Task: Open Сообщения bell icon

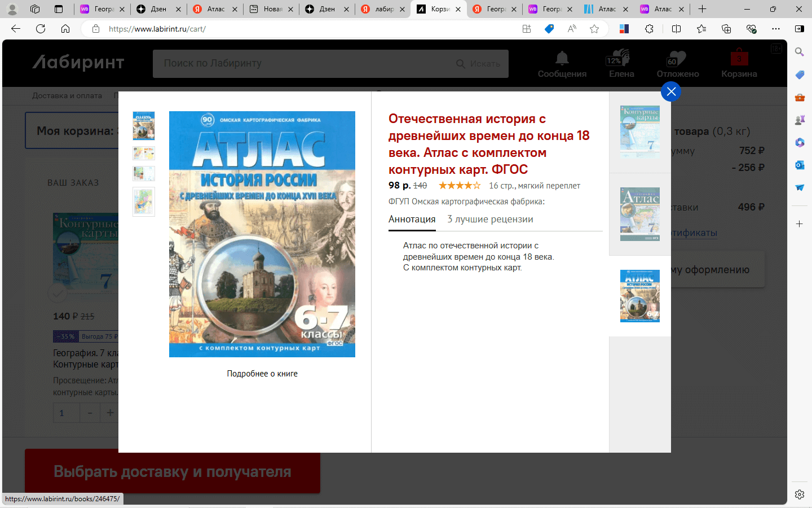Action: pos(562,64)
